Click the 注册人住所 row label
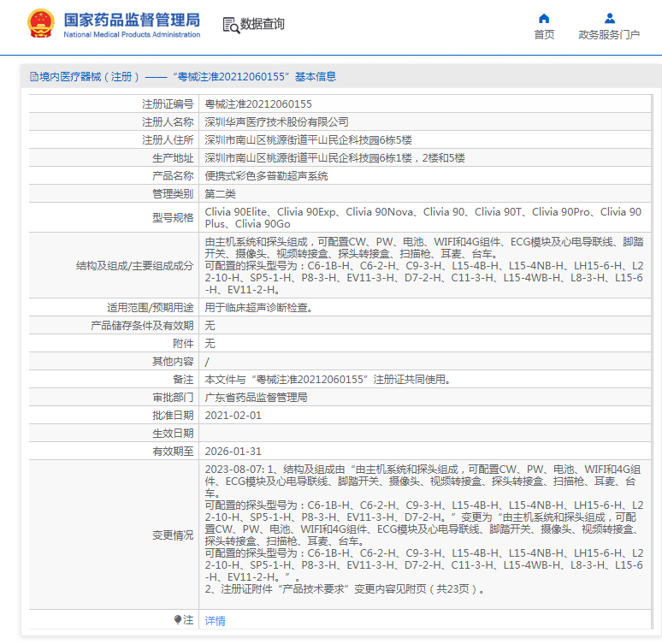 [x=168, y=139]
